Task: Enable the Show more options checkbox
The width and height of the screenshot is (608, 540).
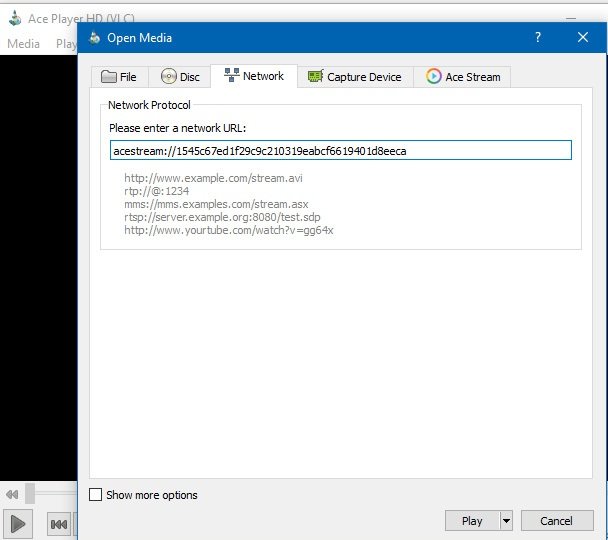Action: (x=95, y=495)
